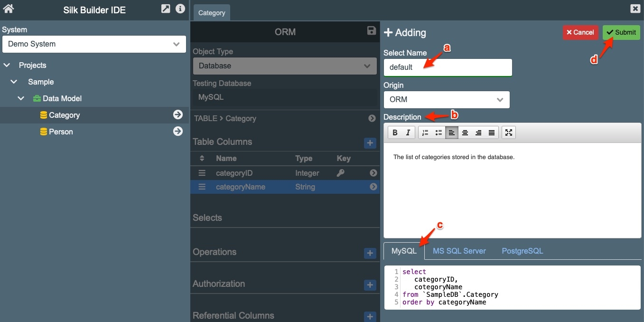
Task: Click arrow icon beside Person tree item
Action: pos(178,131)
